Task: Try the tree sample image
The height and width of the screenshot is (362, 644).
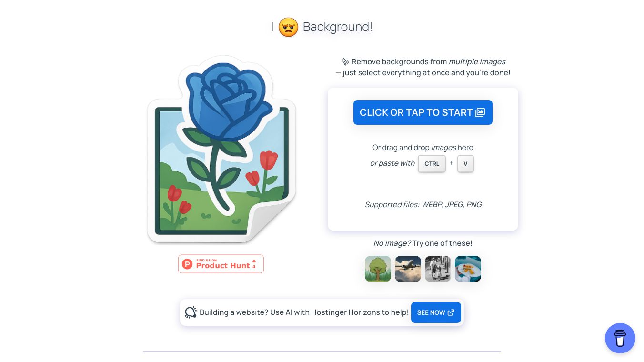Action: click(378, 269)
